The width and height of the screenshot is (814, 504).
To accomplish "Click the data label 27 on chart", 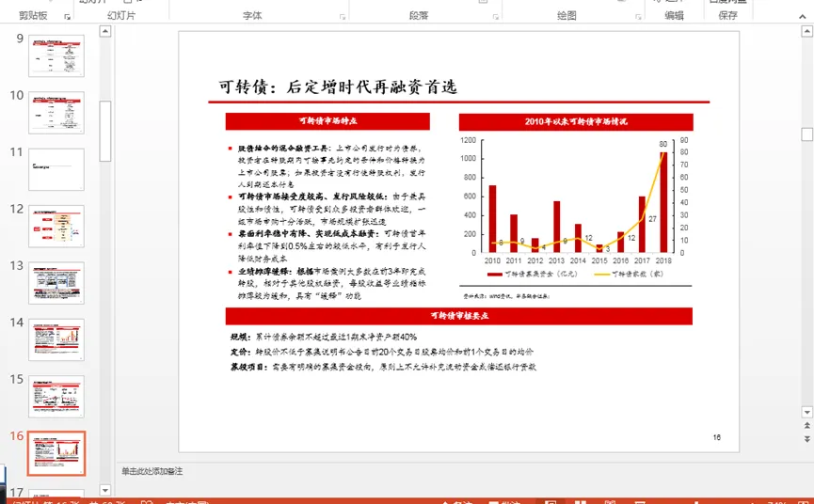I will click(x=652, y=219).
